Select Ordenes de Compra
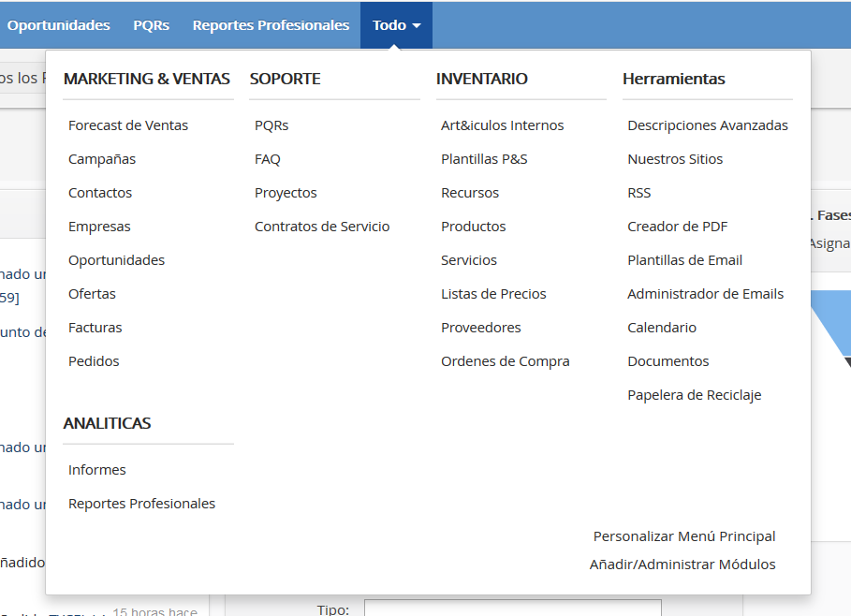Screen dimensions: 851x616 click(x=505, y=361)
